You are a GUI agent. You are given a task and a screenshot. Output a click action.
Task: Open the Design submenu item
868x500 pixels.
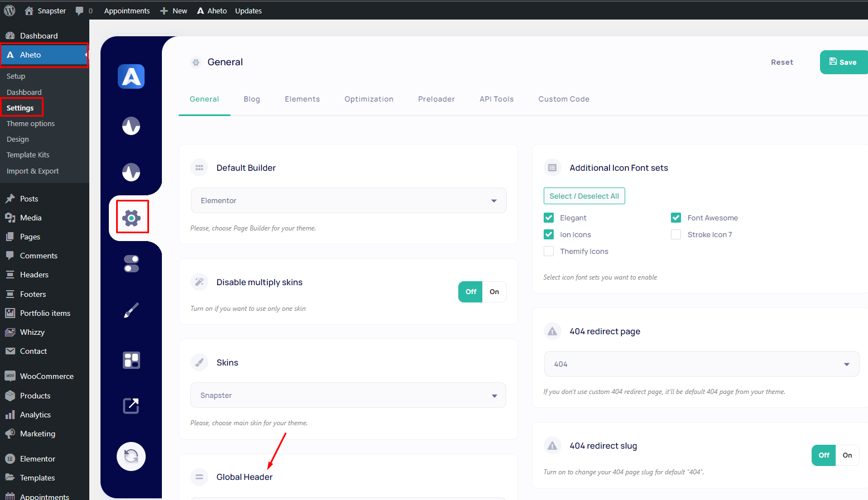(17, 140)
